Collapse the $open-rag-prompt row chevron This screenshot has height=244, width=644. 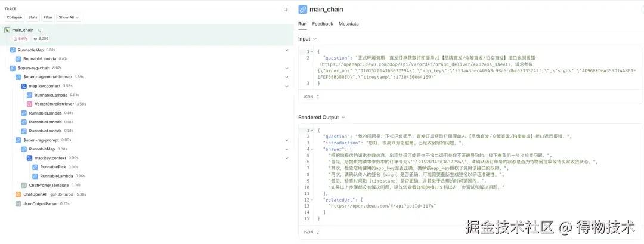point(287,140)
